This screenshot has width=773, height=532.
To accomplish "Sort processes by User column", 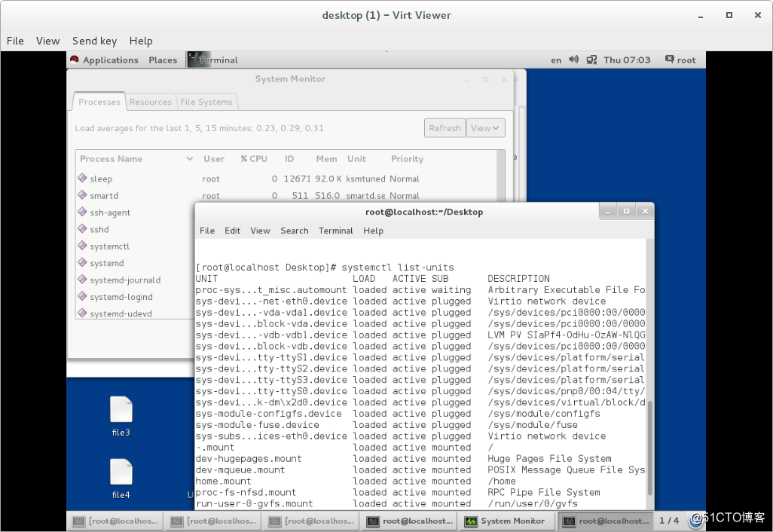I will pyautogui.click(x=214, y=159).
